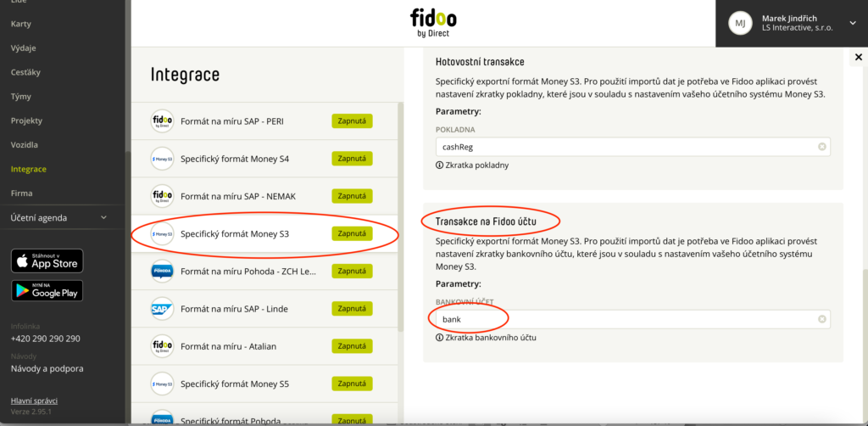The image size is (868, 426).
Task: Click the Verze 2.95.1 label
Action: tap(31, 412)
